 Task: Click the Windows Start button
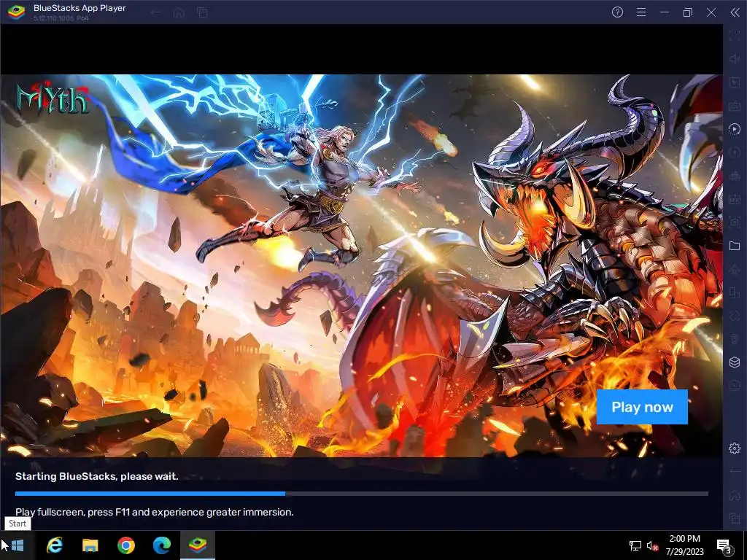click(18, 545)
